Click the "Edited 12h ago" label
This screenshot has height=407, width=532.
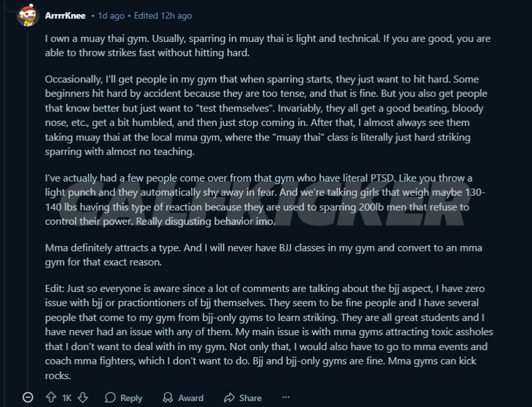pos(163,16)
